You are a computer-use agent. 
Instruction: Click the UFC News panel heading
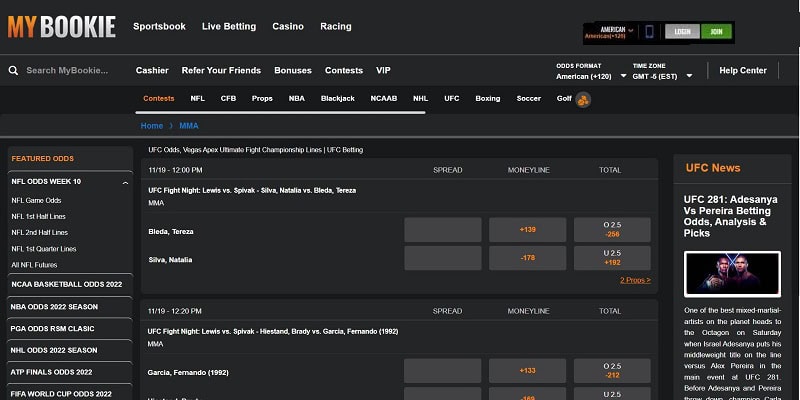point(713,168)
